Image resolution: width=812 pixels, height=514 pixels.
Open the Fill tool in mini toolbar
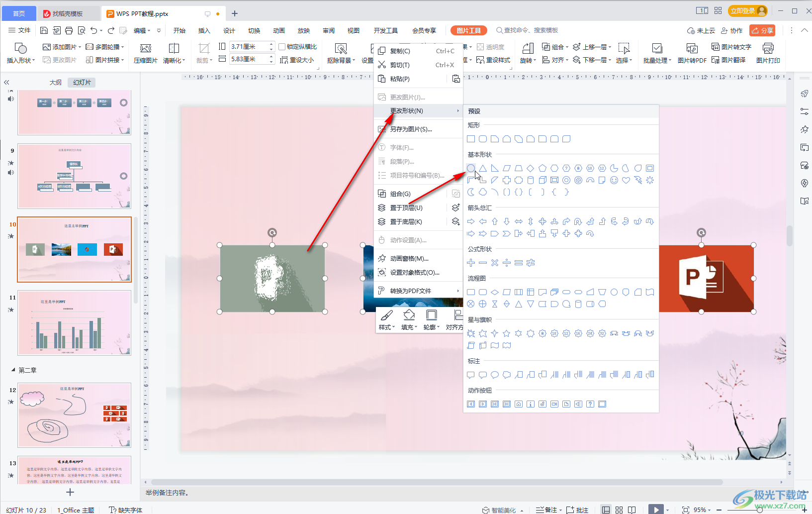pyautogui.click(x=409, y=319)
